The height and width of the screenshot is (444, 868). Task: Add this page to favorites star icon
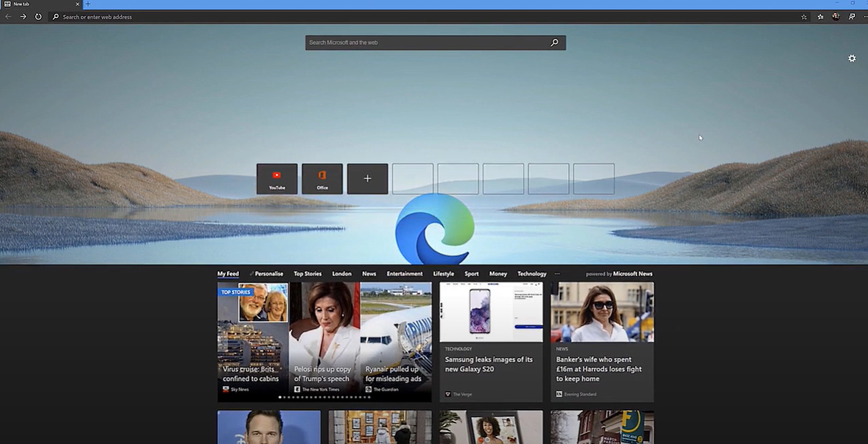pos(804,16)
